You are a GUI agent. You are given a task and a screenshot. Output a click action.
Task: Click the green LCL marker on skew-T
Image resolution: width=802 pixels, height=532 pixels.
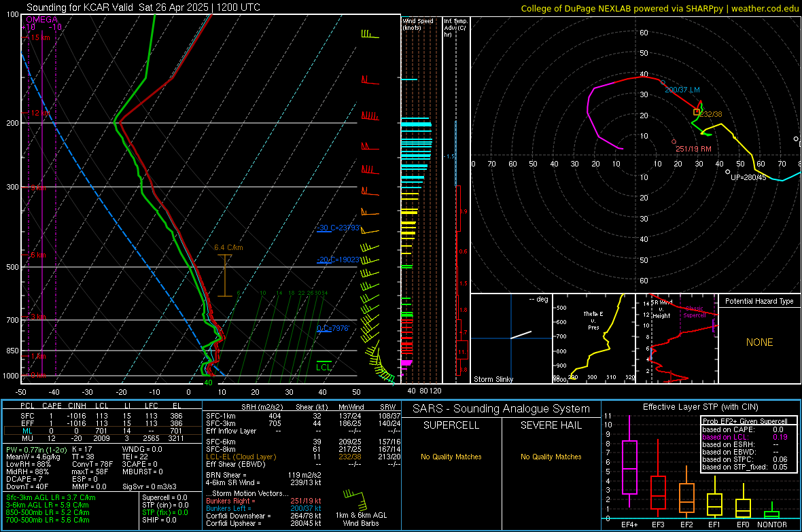324,366
